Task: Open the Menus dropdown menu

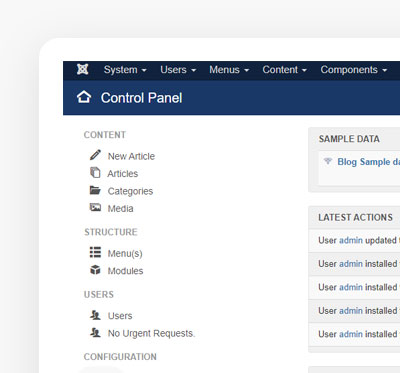Action: (x=229, y=70)
